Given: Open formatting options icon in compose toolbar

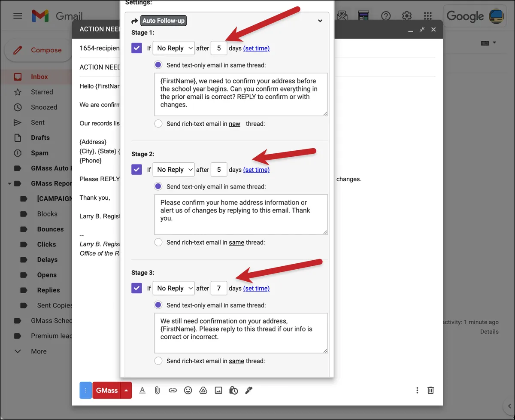Looking at the screenshot, I should click(x=142, y=390).
